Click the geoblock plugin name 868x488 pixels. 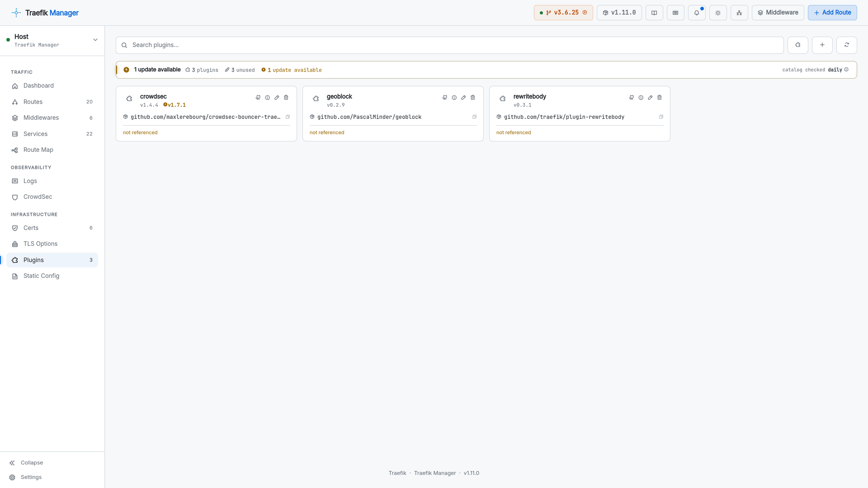click(340, 97)
